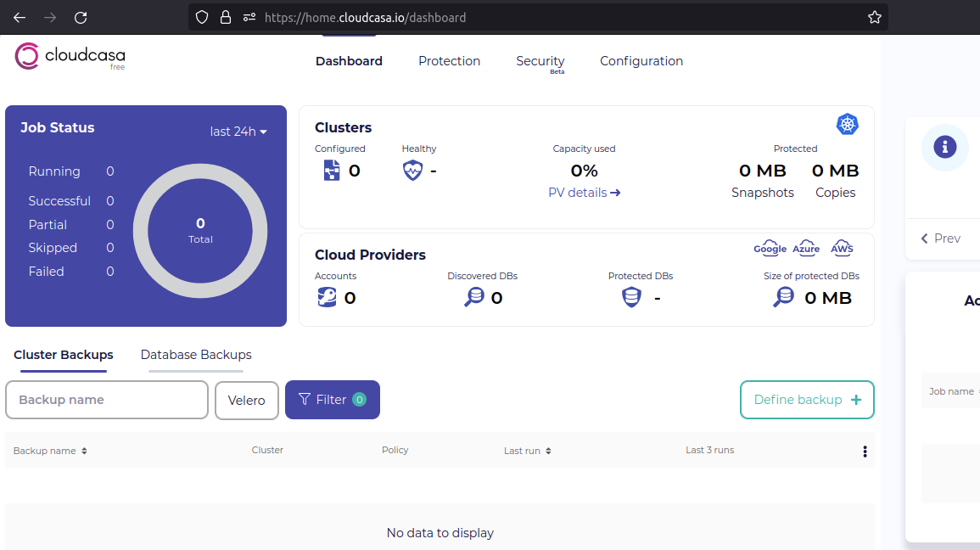Viewport: 980px width, 550px height.
Task: Open the Configuration menu
Action: pyautogui.click(x=641, y=61)
